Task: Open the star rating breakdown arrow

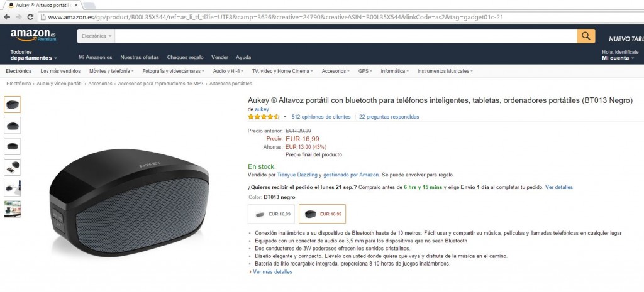Action: [285, 117]
